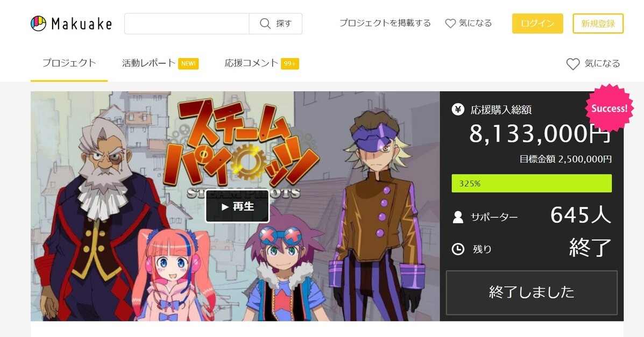Click the supporter person icon

(458, 217)
